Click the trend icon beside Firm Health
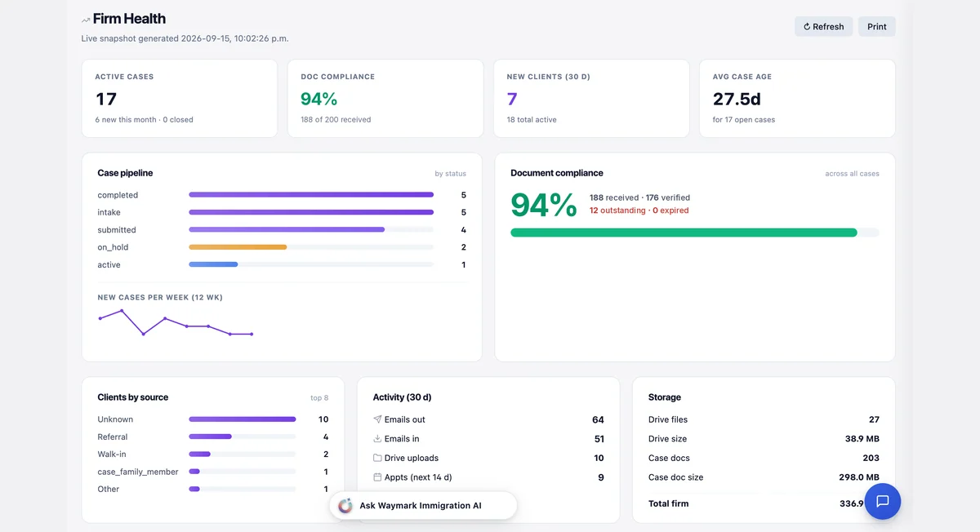Viewport: 980px width, 532px height. tap(86, 20)
